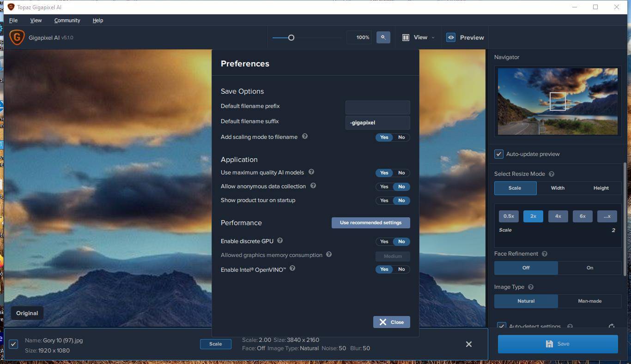The image size is (631, 364).
Task: Open the File menu
Action: point(13,20)
